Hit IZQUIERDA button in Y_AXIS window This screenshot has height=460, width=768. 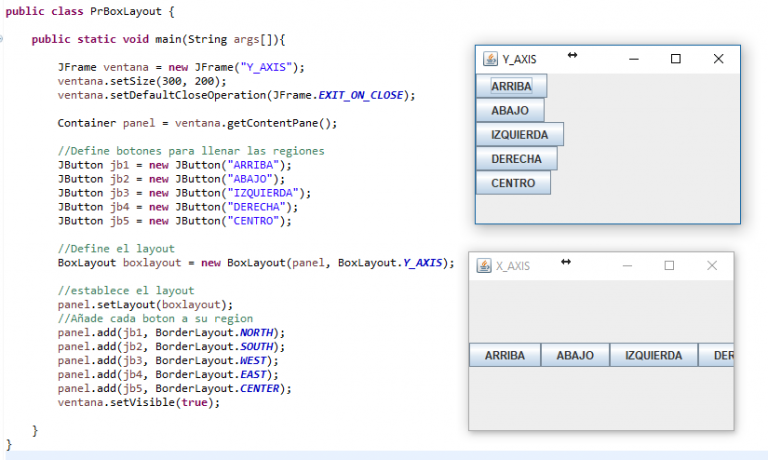[x=520, y=135]
